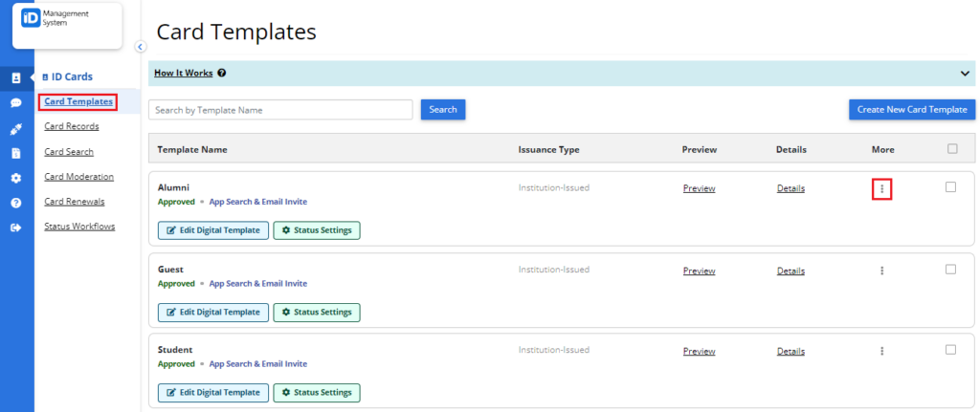Click the logout arrow sidebar icon

(16, 228)
